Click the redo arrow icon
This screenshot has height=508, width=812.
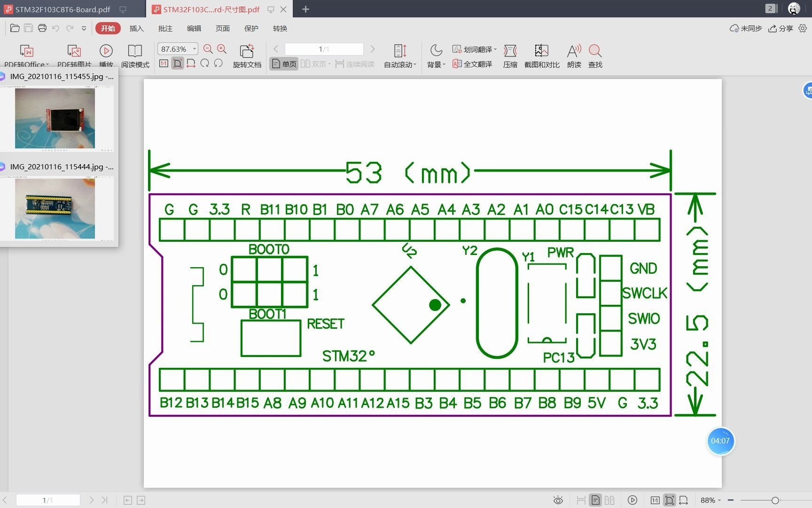pyautogui.click(x=70, y=28)
